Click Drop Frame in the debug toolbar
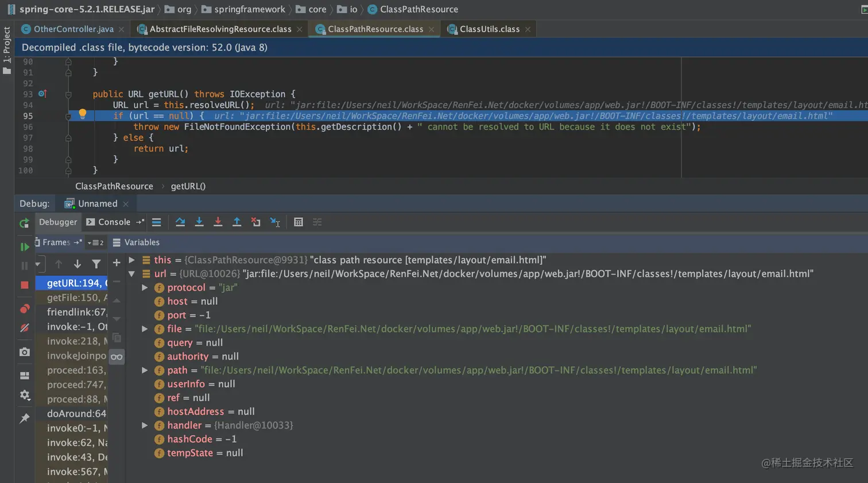The width and height of the screenshot is (868, 483). click(x=255, y=222)
